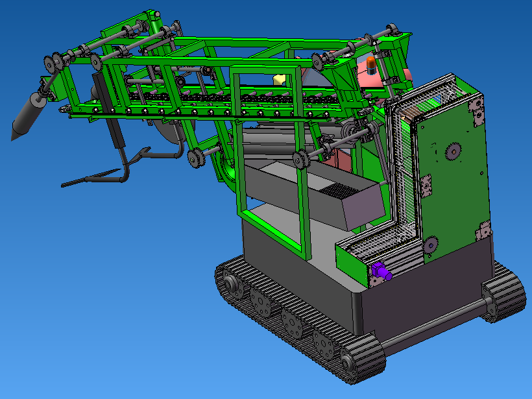Select the gray cone-shaped tip at left
This screenshot has height=399, width=532.
tap(26, 117)
